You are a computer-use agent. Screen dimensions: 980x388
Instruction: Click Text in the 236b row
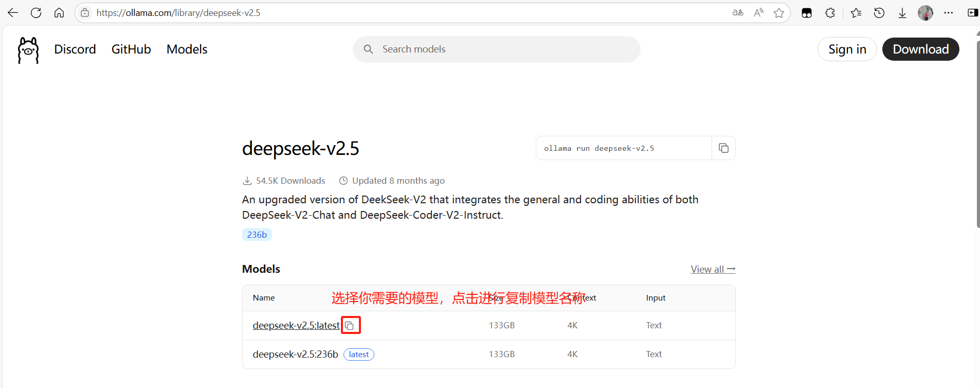pyautogui.click(x=654, y=354)
